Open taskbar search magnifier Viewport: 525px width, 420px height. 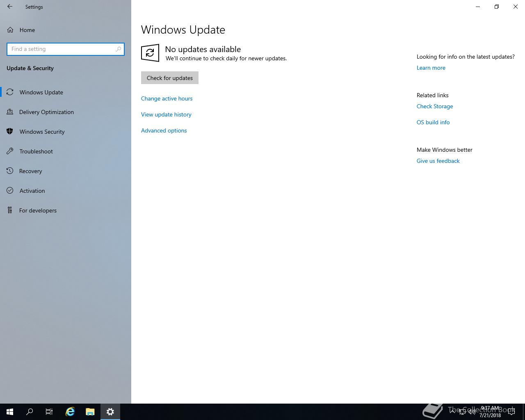tap(30, 412)
